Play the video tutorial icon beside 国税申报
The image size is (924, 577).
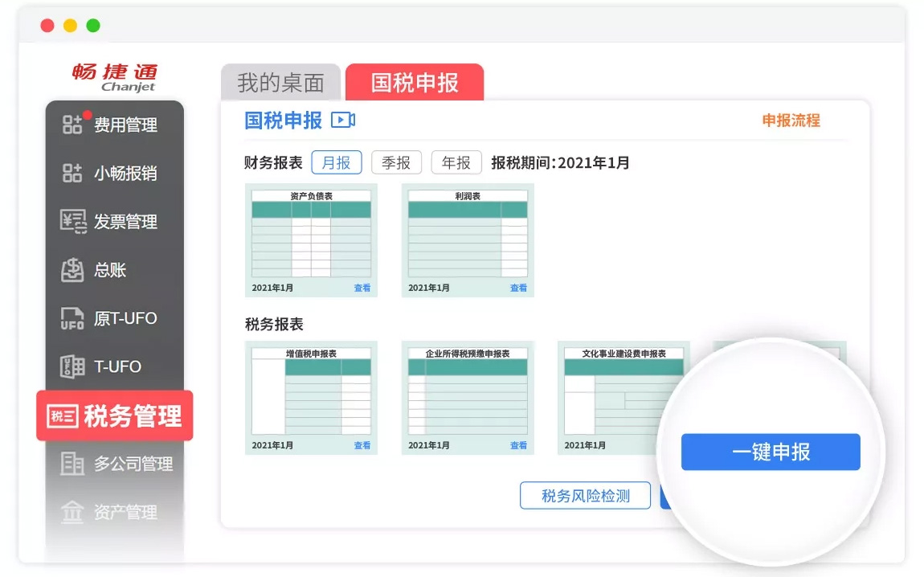(343, 121)
